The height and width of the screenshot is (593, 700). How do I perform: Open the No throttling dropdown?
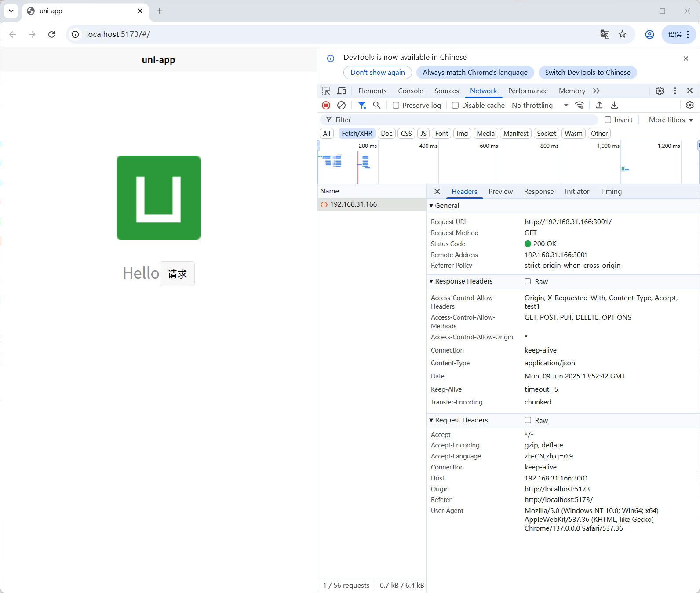click(540, 106)
